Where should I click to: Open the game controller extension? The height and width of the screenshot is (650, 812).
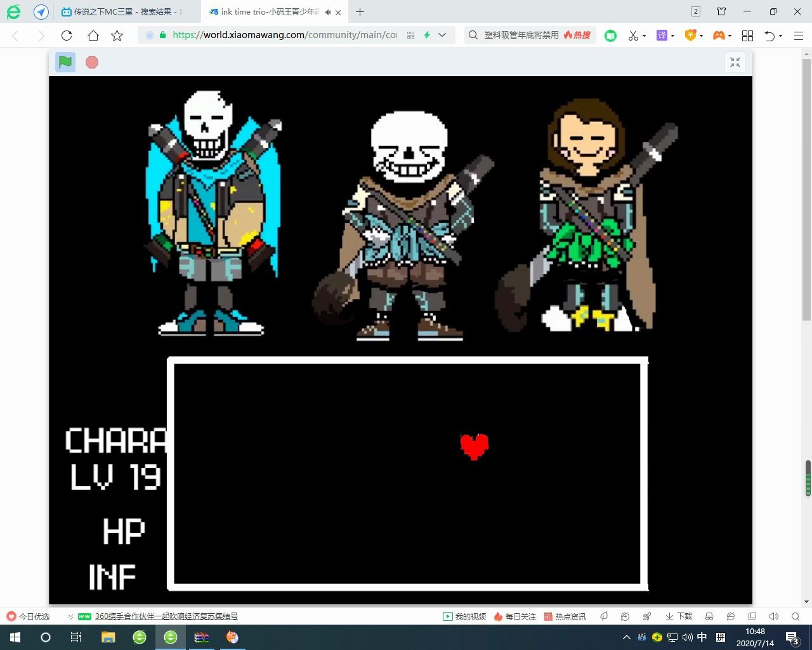pyautogui.click(x=719, y=36)
